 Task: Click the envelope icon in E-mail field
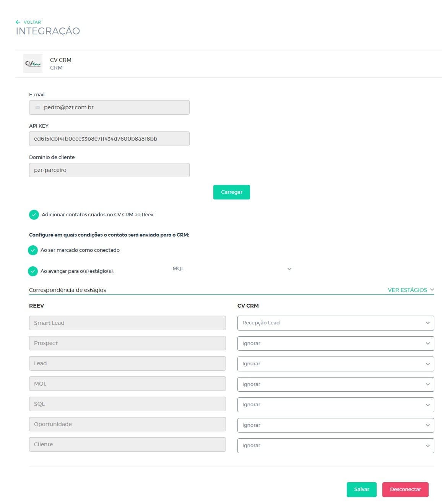click(x=38, y=108)
